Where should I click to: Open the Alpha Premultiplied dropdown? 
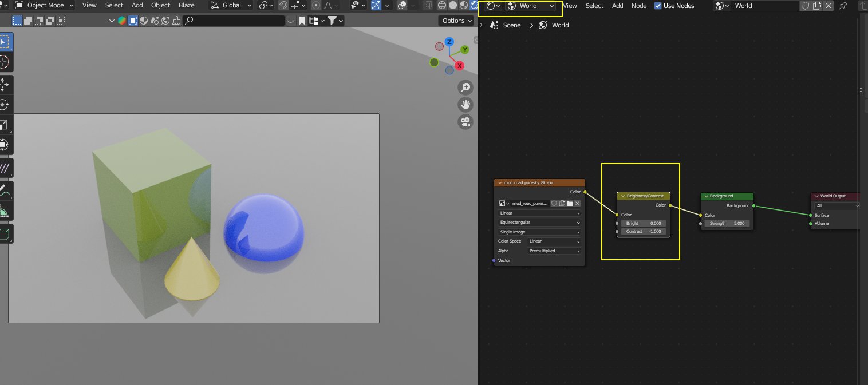tap(554, 251)
